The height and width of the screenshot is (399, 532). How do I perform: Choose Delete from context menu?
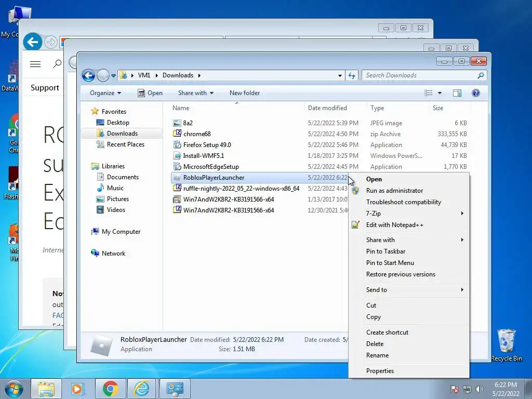pyautogui.click(x=409, y=344)
